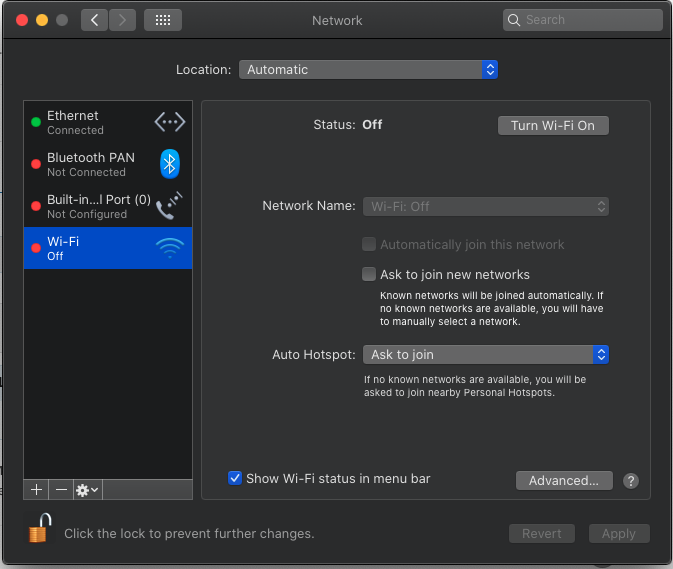Screen dimensions: 673x569
Task: Click the Ethernet arrows icon
Action: pos(170,122)
